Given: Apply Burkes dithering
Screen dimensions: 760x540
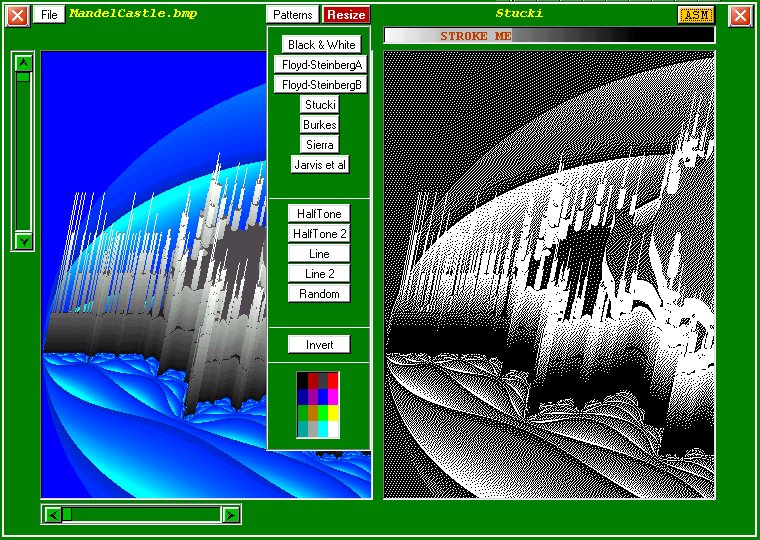Looking at the screenshot, I should tap(320, 125).
